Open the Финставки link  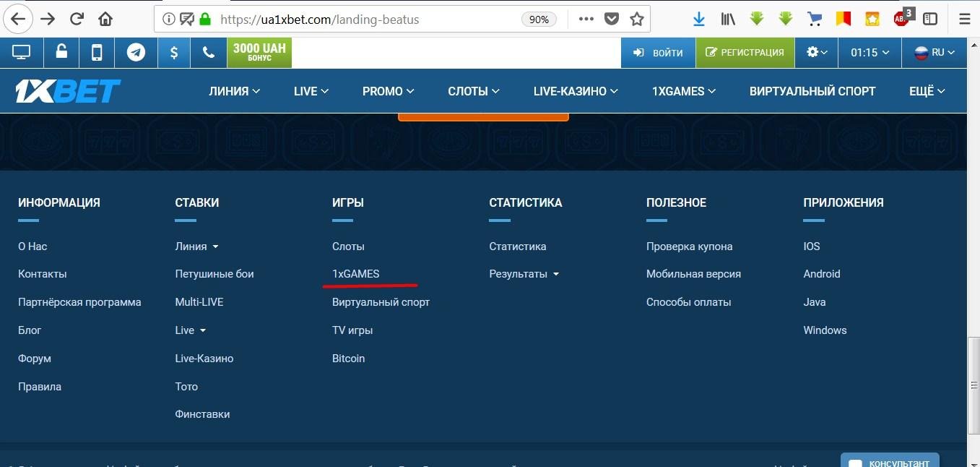click(x=202, y=414)
